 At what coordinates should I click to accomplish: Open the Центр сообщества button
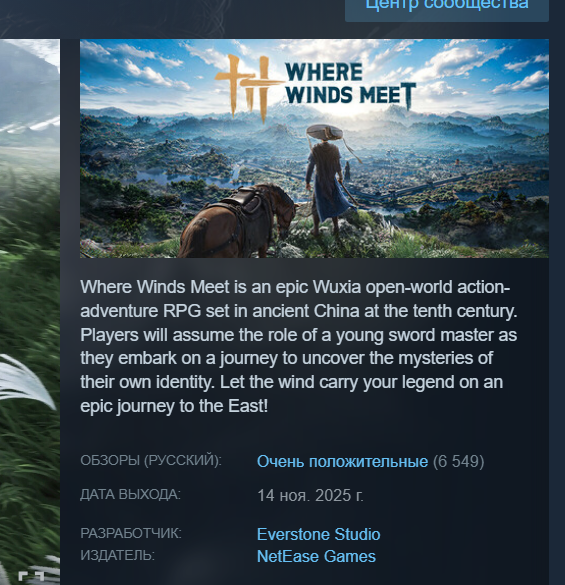point(447,7)
